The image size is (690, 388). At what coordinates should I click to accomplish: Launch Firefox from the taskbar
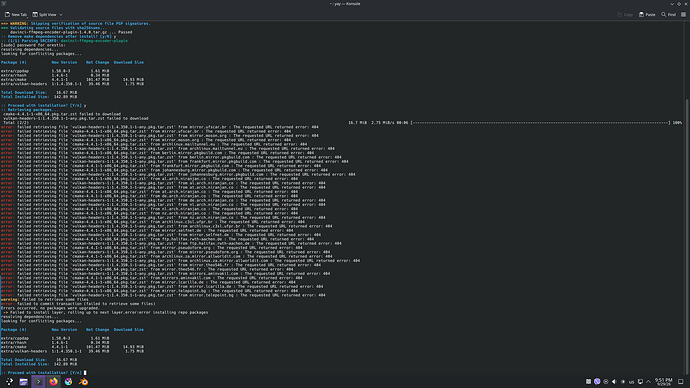click(53, 382)
